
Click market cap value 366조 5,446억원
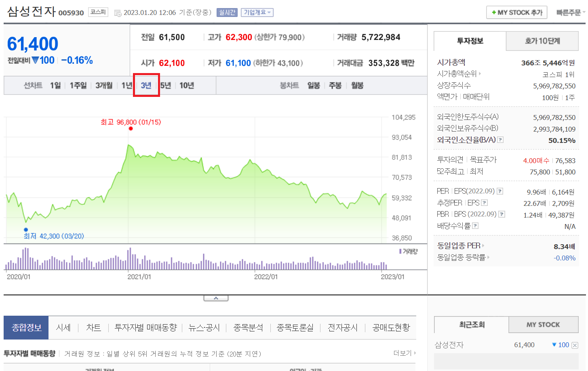pos(548,63)
